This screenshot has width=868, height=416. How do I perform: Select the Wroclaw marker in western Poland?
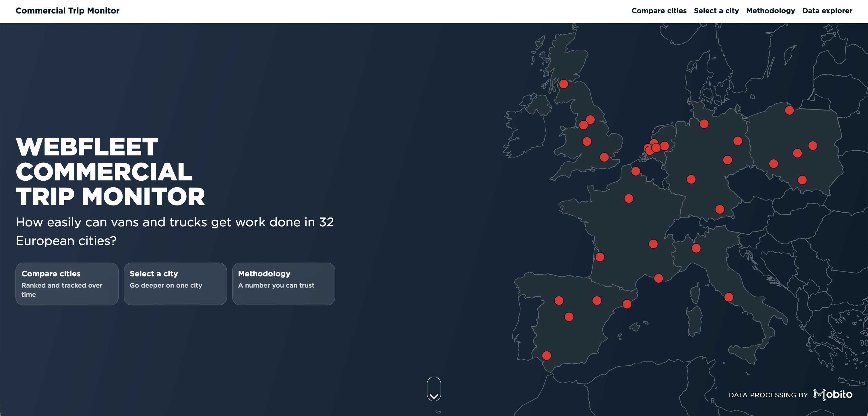(773, 164)
